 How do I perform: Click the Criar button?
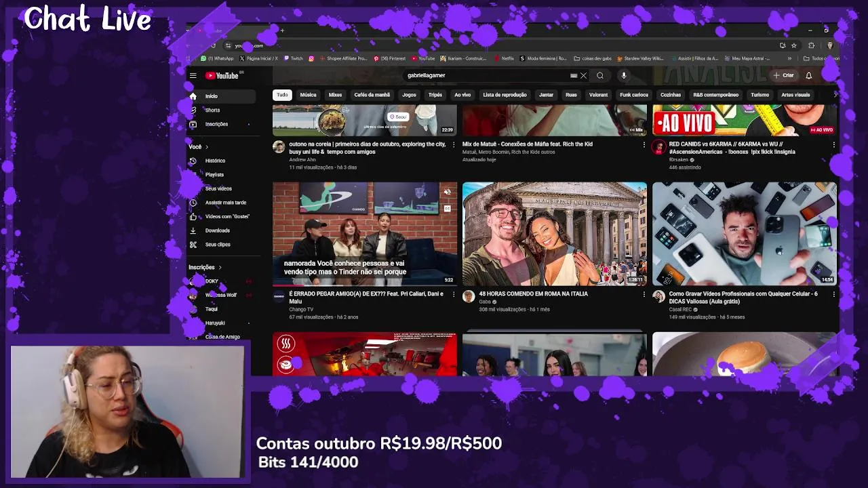click(784, 76)
